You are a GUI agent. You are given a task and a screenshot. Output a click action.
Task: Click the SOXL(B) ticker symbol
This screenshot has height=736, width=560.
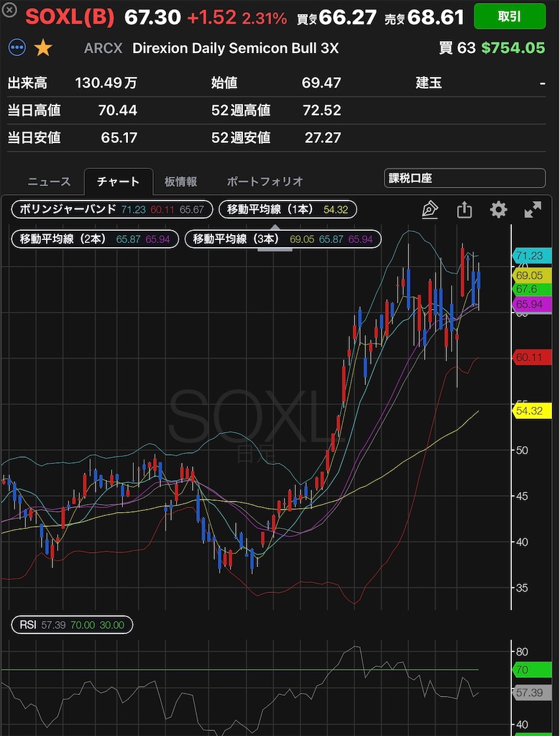[x=70, y=17]
